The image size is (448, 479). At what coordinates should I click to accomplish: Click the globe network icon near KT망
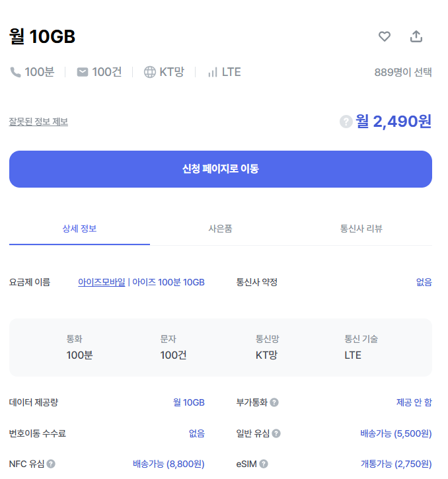(150, 72)
